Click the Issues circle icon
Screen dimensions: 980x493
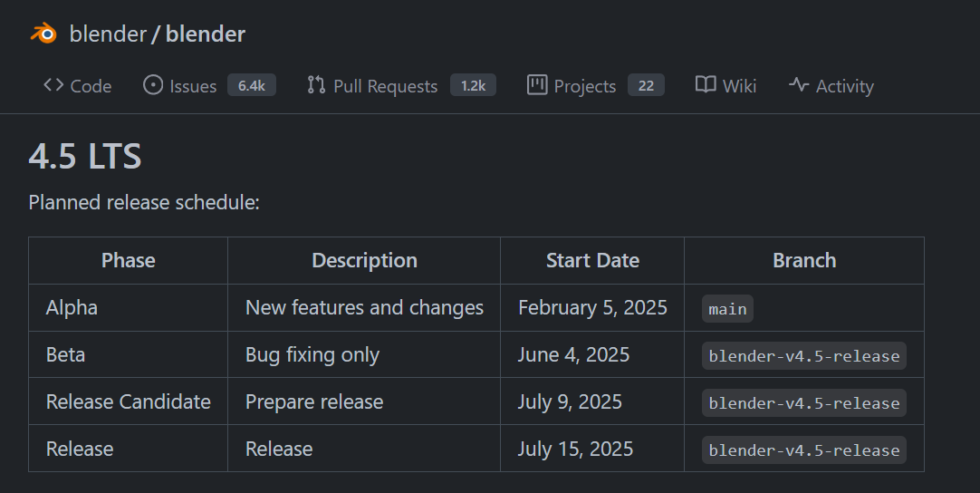[x=153, y=85]
